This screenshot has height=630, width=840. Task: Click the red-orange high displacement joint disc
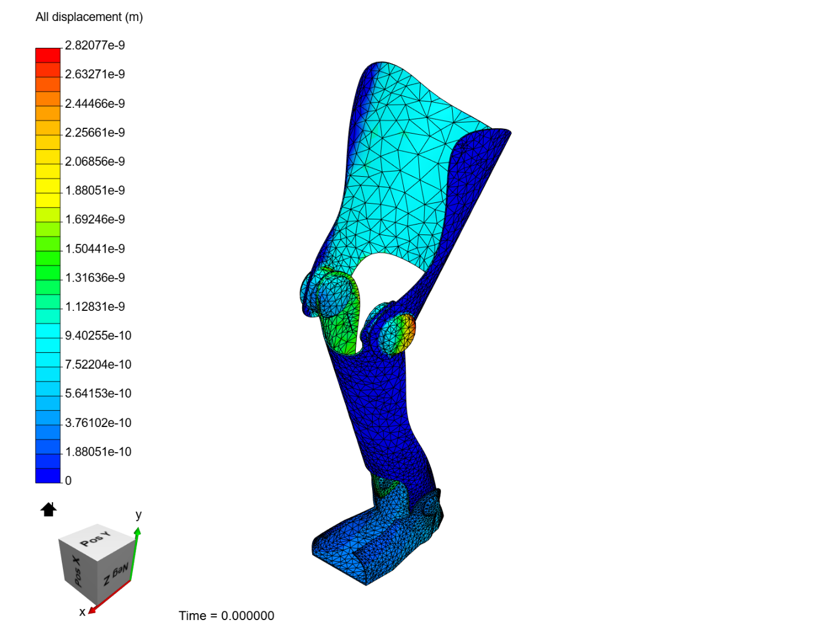[x=398, y=334]
